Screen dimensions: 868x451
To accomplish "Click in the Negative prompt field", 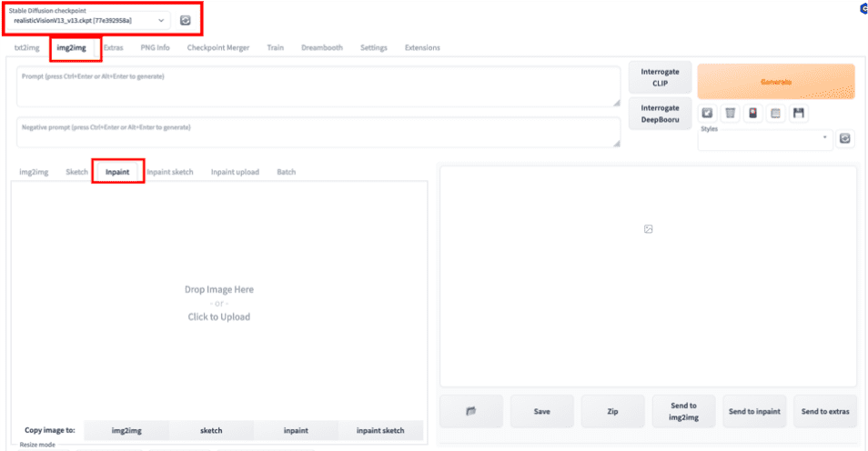I will pyautogui.click(x=317, y=132).
